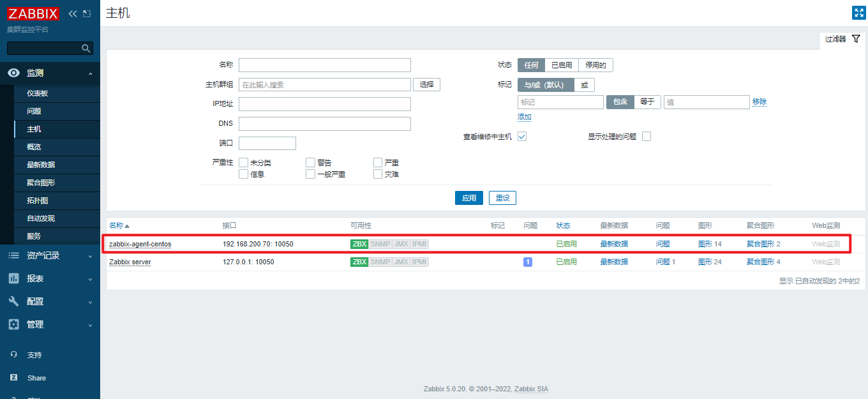Select 停用的 status toggle
868x399 pixels.
[595, 65]
